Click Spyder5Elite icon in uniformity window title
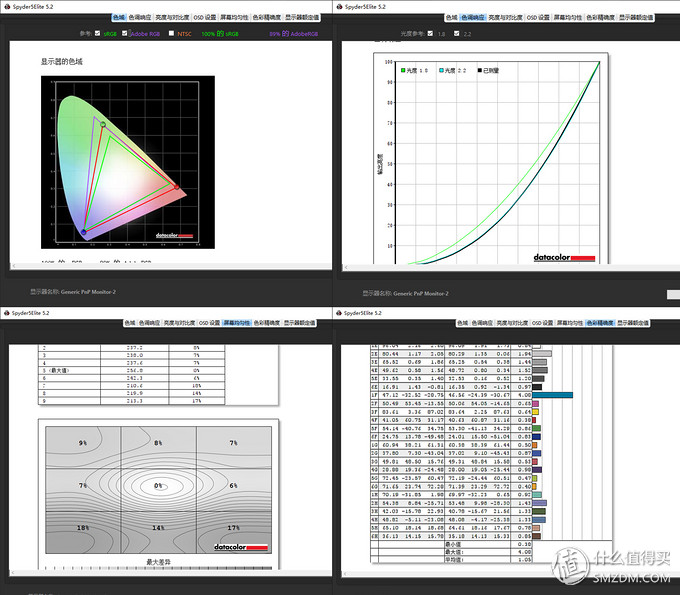680x595 pixels. point(5,312)
